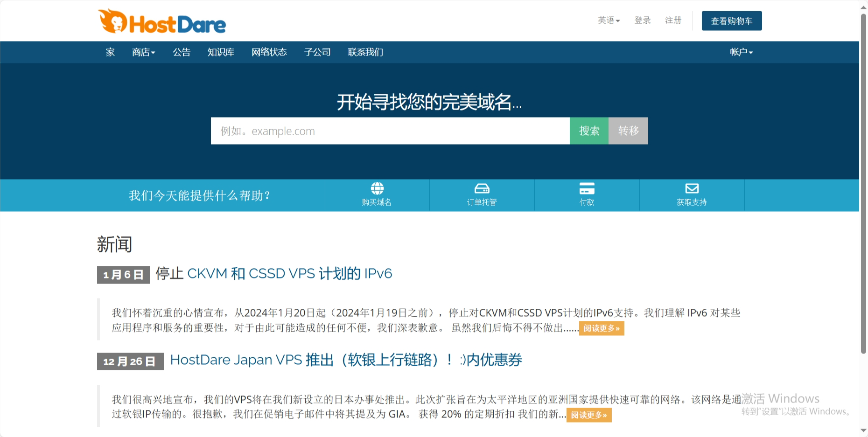Click the 注册 register link
Screen dimensions: 868x437
click(673, 20)
